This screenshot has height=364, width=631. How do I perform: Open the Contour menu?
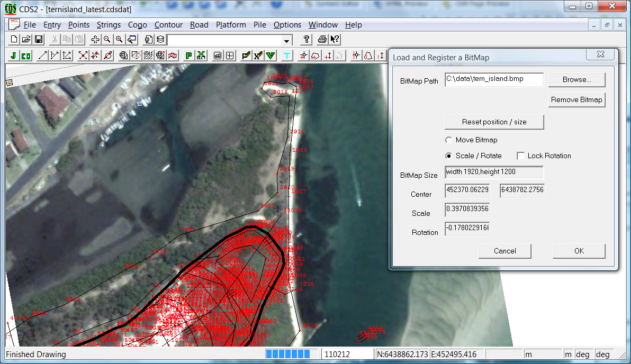pyautogui.click(x=168, y=25)
